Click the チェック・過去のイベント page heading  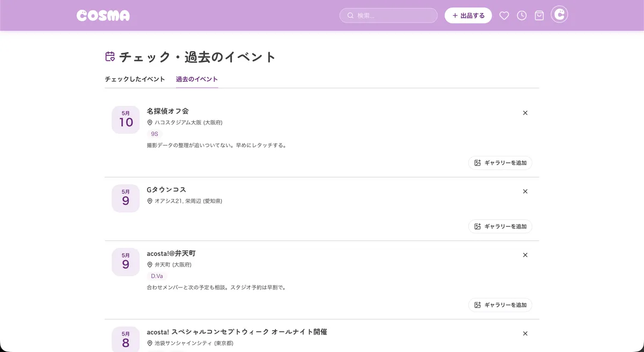coord(197,56)
